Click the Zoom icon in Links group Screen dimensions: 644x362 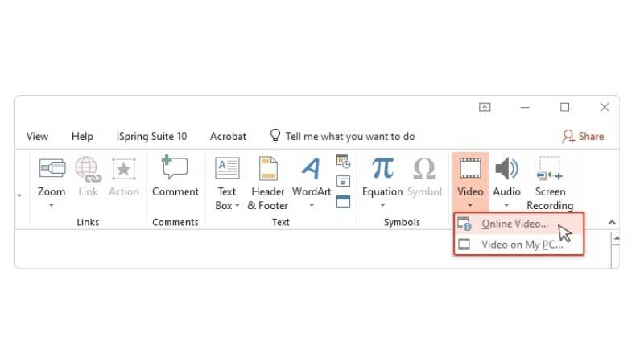[x=52, y=168]
